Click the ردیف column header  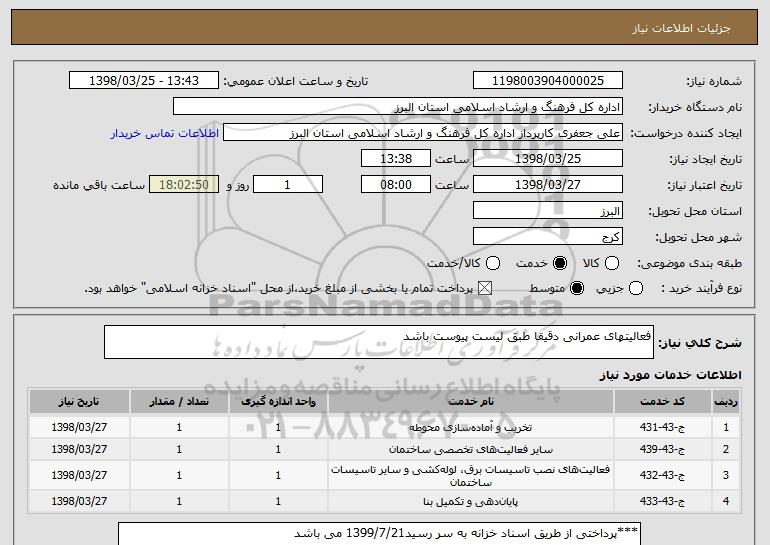pos(726,402)
